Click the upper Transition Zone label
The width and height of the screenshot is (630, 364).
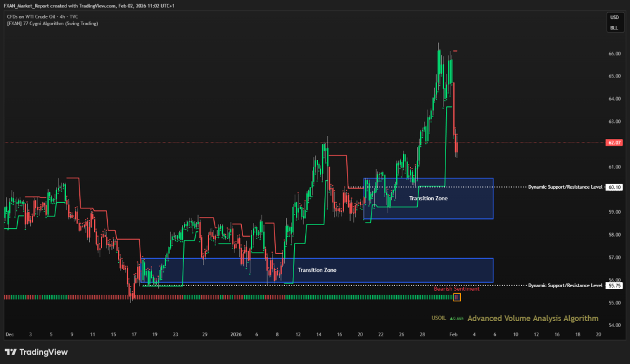[428, 199]
